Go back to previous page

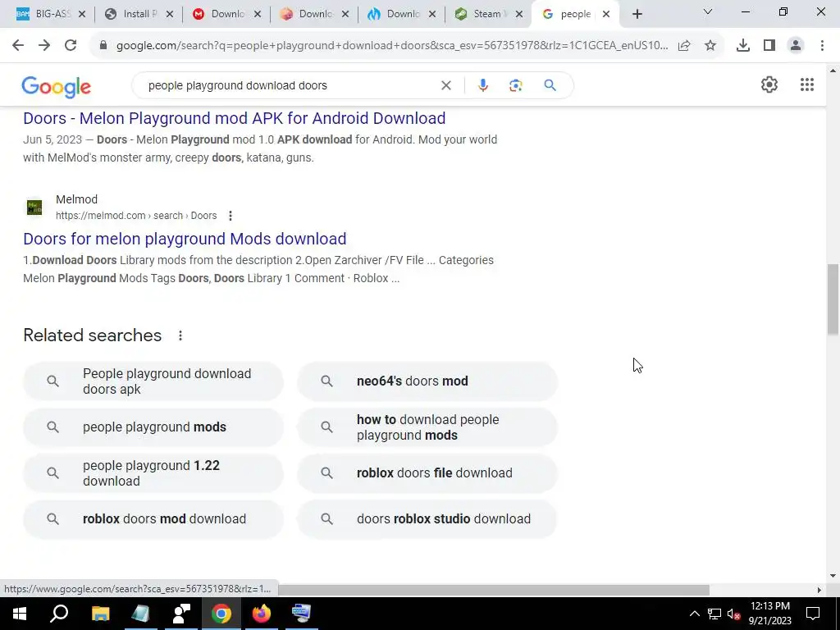tap(18, 46)
